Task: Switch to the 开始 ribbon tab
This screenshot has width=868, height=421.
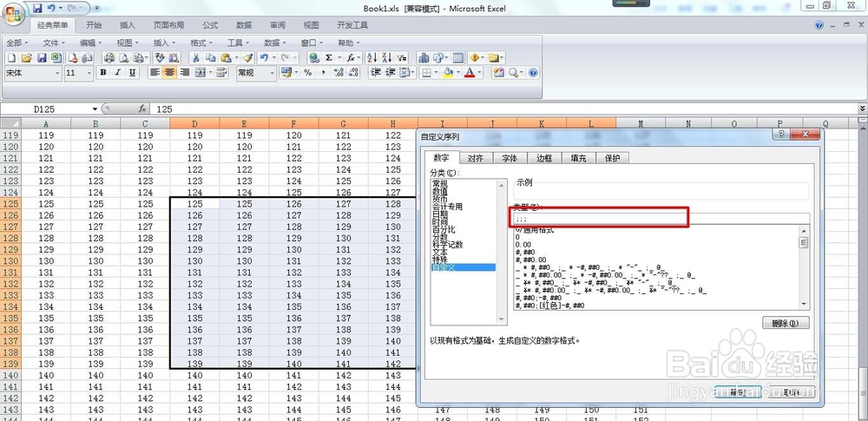Action: point(94,25)
